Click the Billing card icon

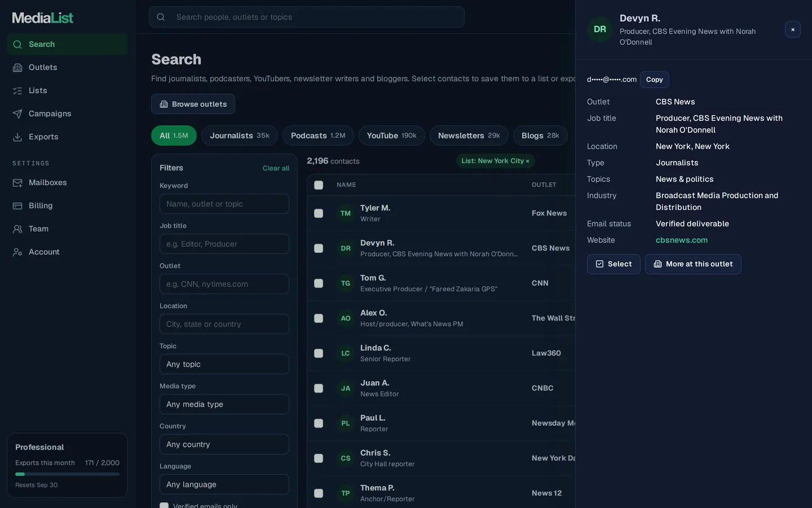coord(17,206)
